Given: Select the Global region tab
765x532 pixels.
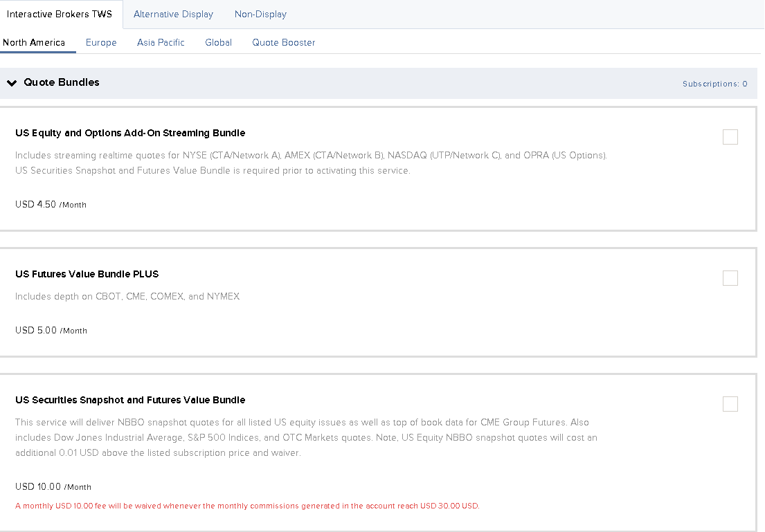Looking at the screenshot, I should (x=218, y=42).
